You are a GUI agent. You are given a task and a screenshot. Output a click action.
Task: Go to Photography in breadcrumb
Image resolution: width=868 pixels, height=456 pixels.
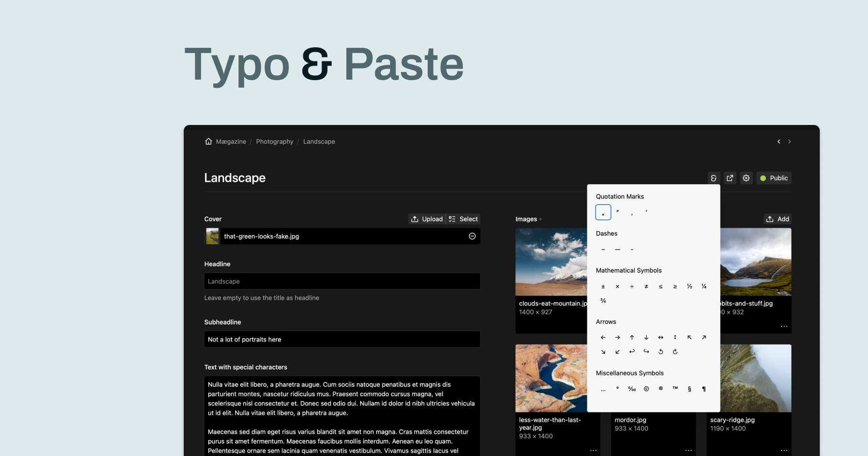point(274,141)
